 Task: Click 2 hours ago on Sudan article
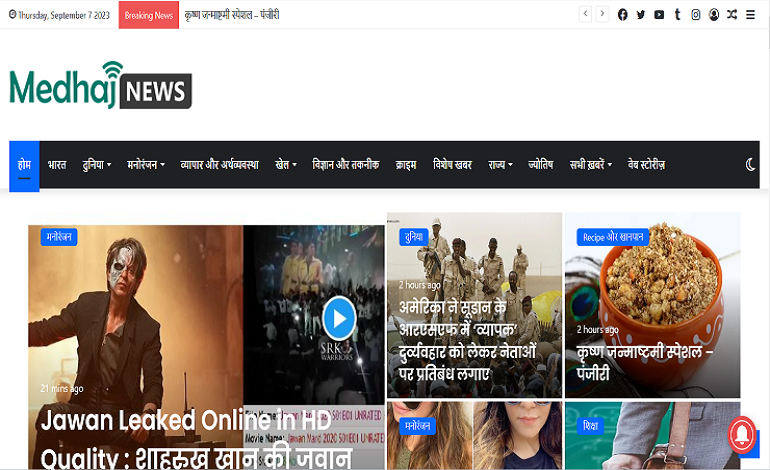(x=420, y=285)
